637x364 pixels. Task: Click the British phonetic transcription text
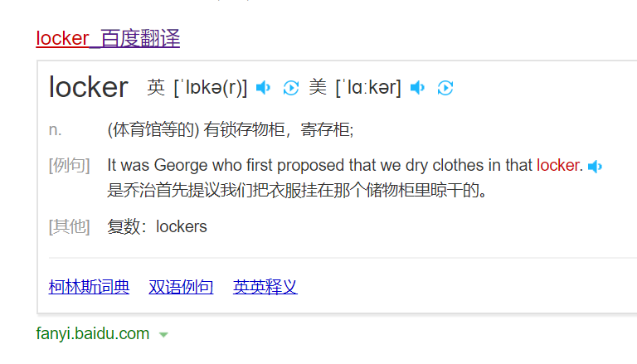(x=211, y=87)
